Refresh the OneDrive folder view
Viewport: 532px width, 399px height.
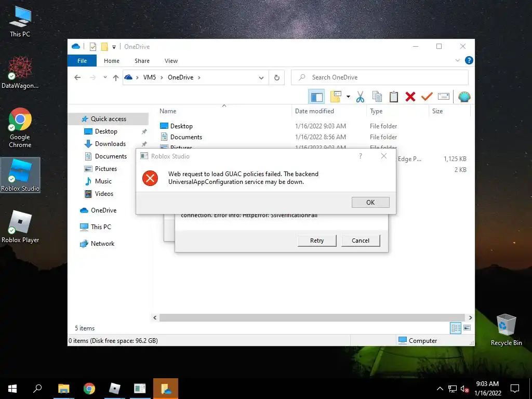(277, 78)
